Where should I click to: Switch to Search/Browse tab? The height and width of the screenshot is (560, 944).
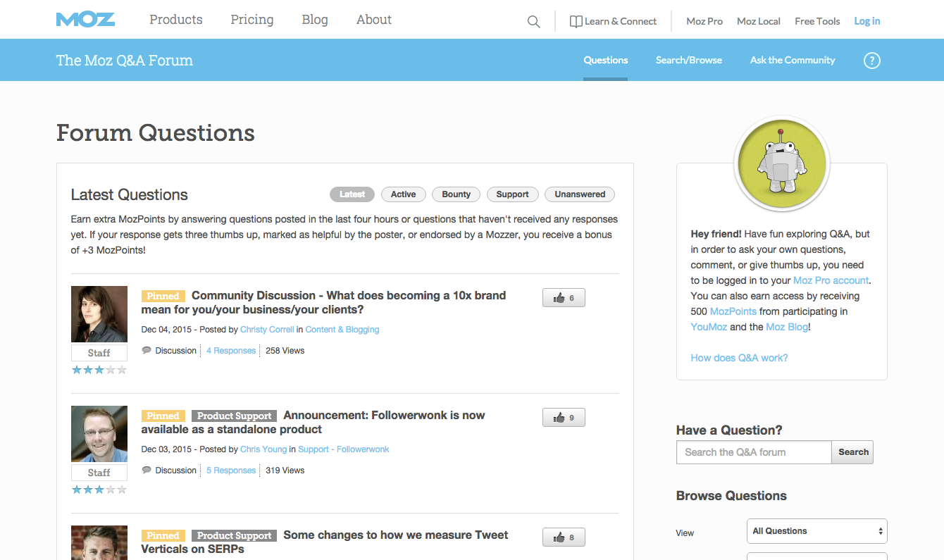pos(689,61)
